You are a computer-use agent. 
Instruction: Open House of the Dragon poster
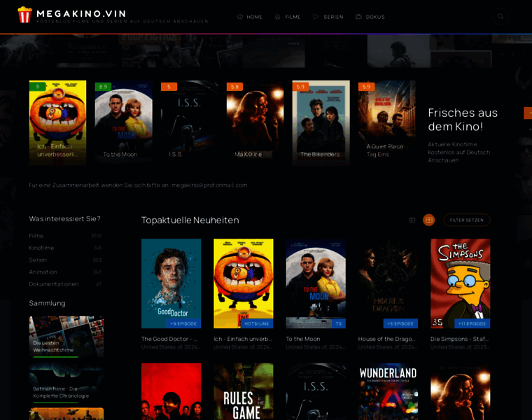[x=388, y=283]
